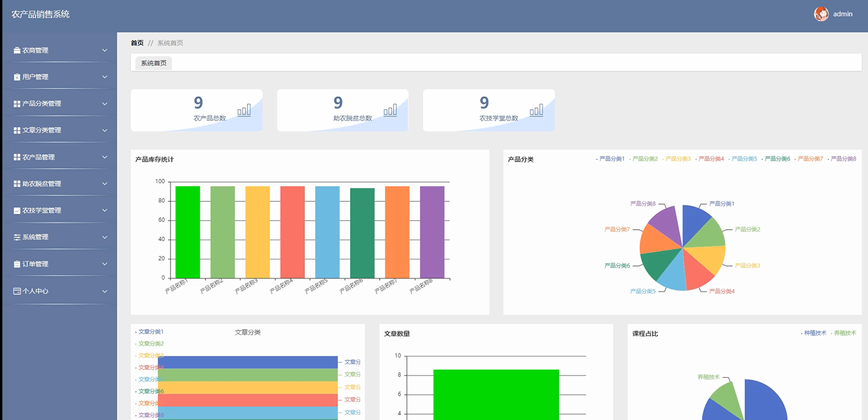The height and width of the screenshot is (420, 868).
Task: Click bar chart icon on 农产品总数 card
Action: [x=244, y=110]
